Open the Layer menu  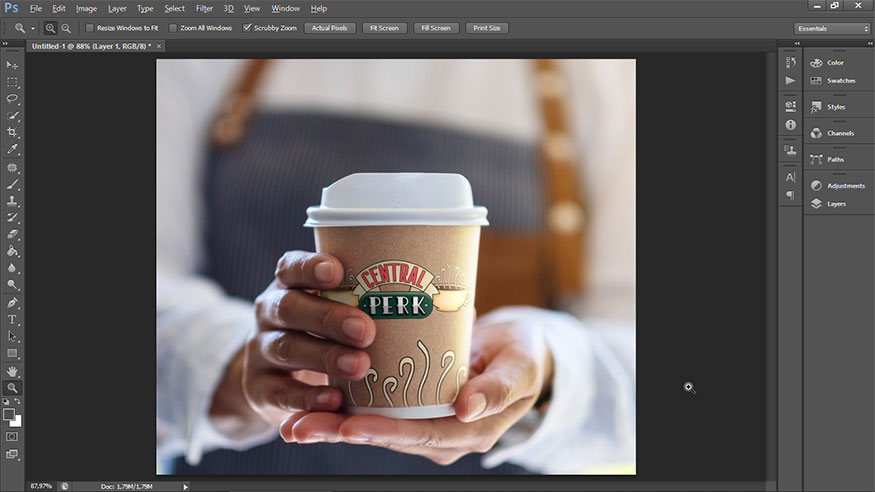click(x=117, y=8)
